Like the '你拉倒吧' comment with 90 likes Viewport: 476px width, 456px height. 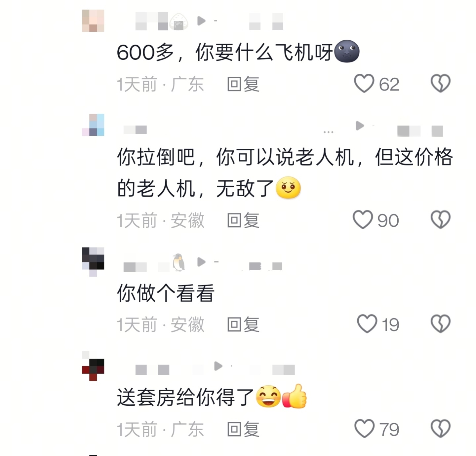pyautogui.click(x=363, y=220)
